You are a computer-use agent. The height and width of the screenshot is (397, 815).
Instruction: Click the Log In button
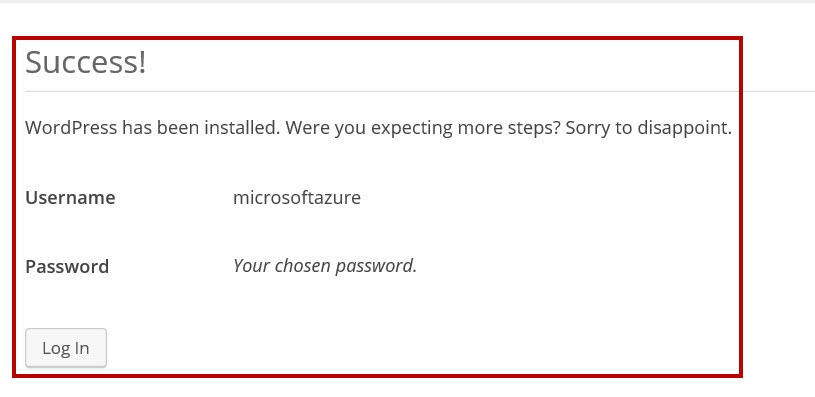pos(66,348)
